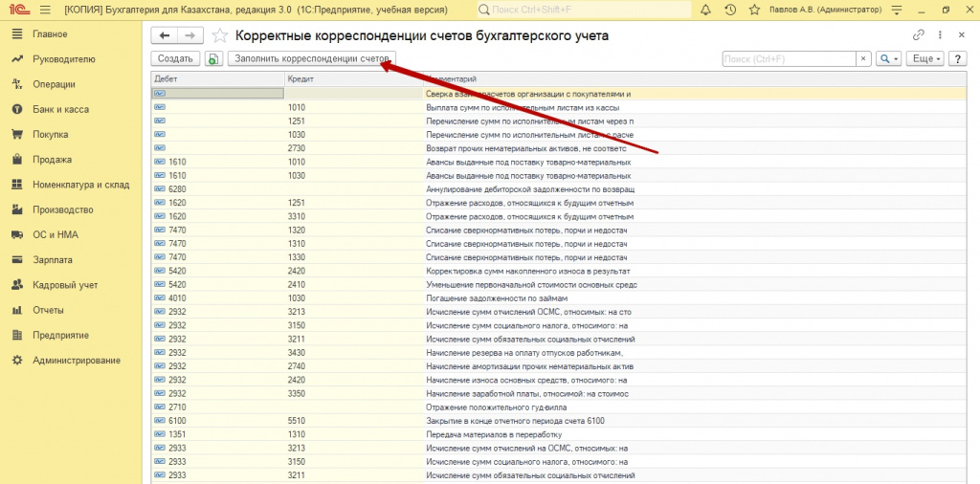Open the history clock icon
This screenshot has height=484, width=980.
pos(730,10)
